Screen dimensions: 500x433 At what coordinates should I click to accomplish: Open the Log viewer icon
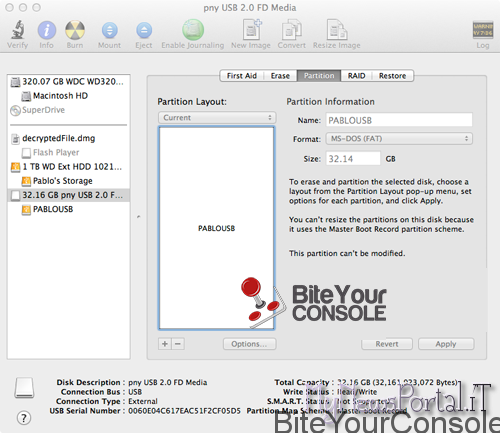[x=483, y=30]
